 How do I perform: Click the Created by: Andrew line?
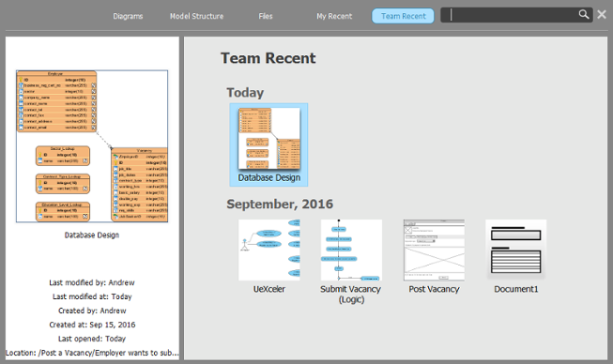point(92,311)
